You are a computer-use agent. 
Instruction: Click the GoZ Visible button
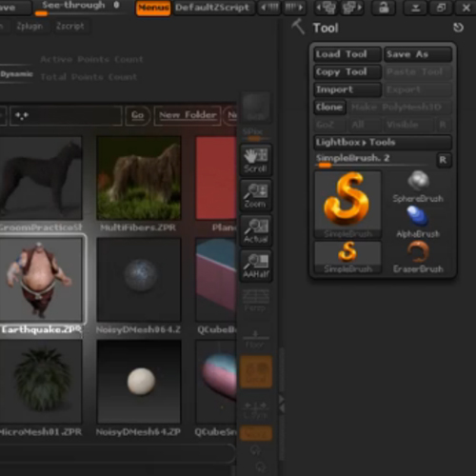click(x=408, y=125)
